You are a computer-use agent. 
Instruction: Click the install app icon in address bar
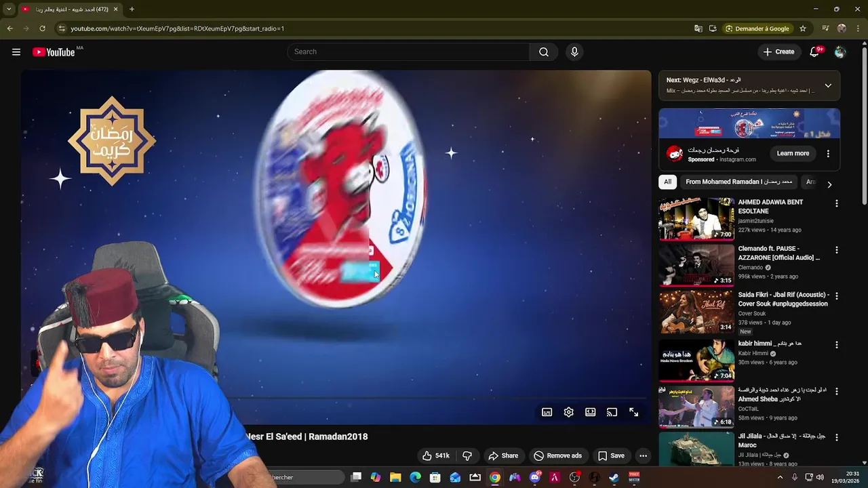(x=713, y=28)
